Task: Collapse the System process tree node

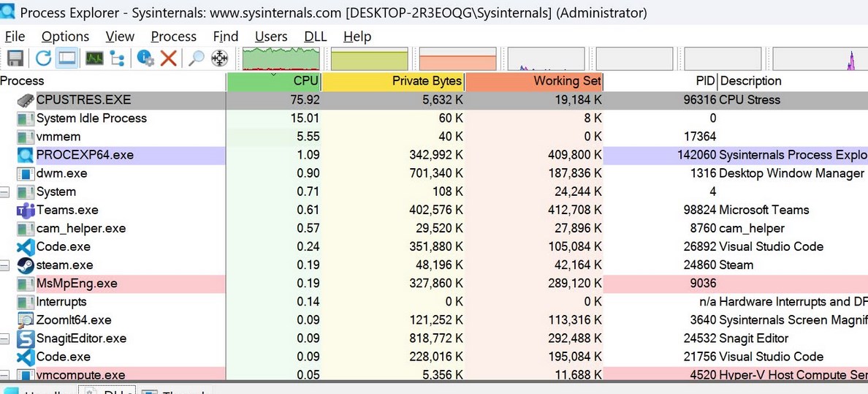Action: pyautogui.click(x=4, y=192)
